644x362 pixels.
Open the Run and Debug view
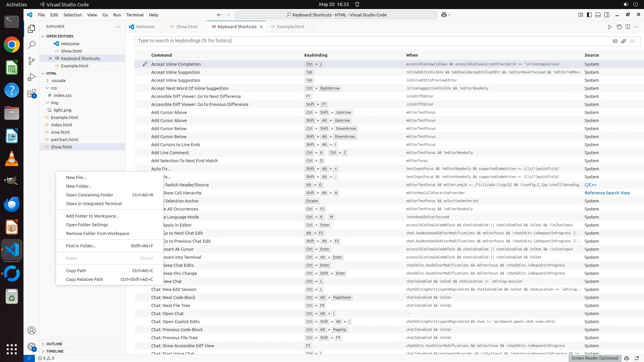pos(32,77)
